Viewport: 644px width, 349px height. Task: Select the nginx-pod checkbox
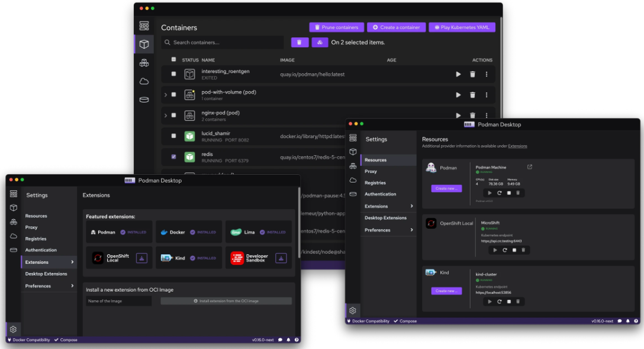pos(174,115)
